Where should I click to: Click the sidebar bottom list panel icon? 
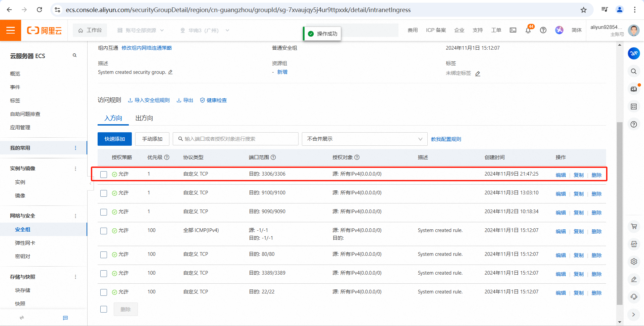coord(65,318)
